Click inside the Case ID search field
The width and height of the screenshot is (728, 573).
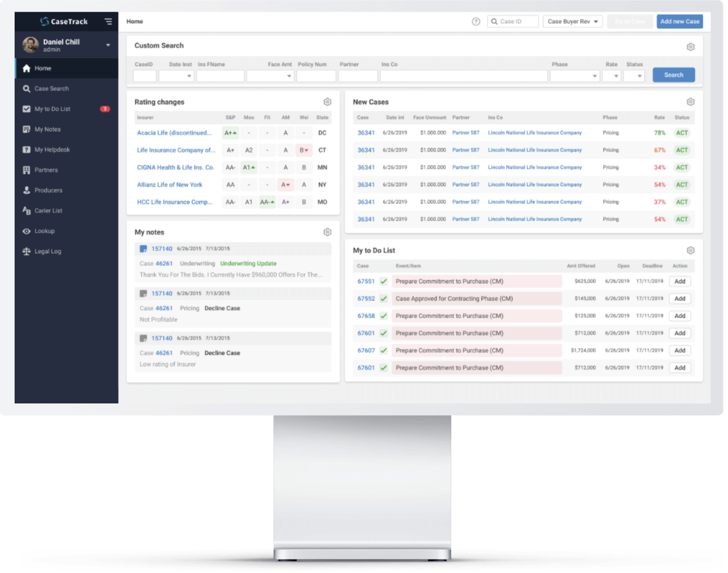(517, 21)
